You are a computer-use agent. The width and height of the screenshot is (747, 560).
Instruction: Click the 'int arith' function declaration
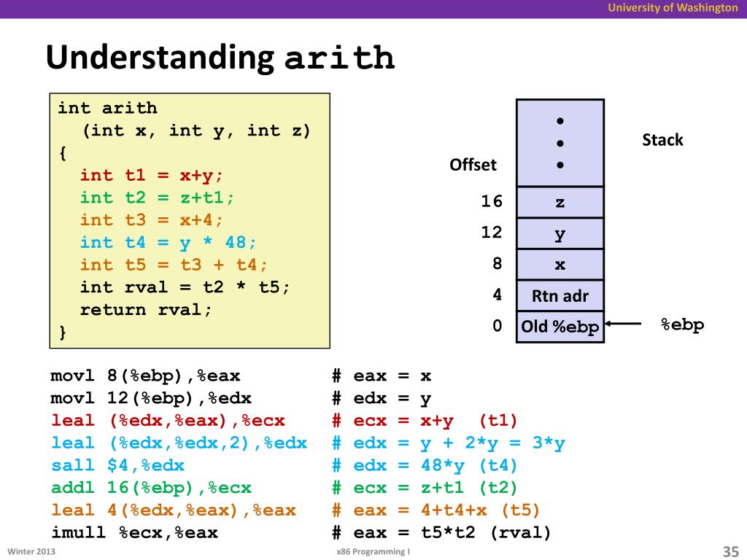coord(107,108)
